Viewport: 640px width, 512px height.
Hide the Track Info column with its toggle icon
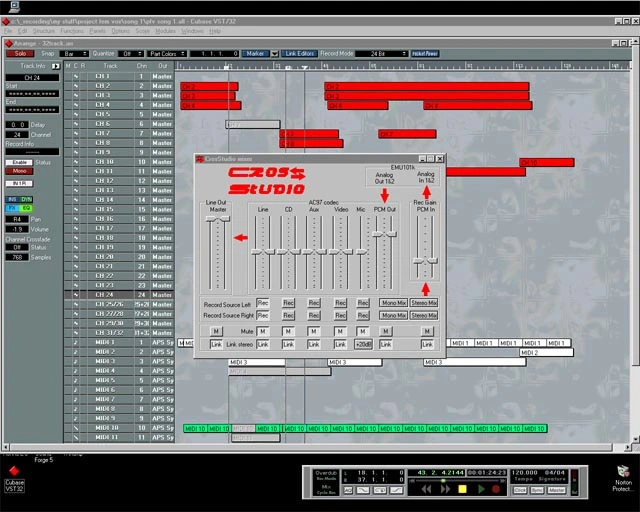[x=56, y=66]
